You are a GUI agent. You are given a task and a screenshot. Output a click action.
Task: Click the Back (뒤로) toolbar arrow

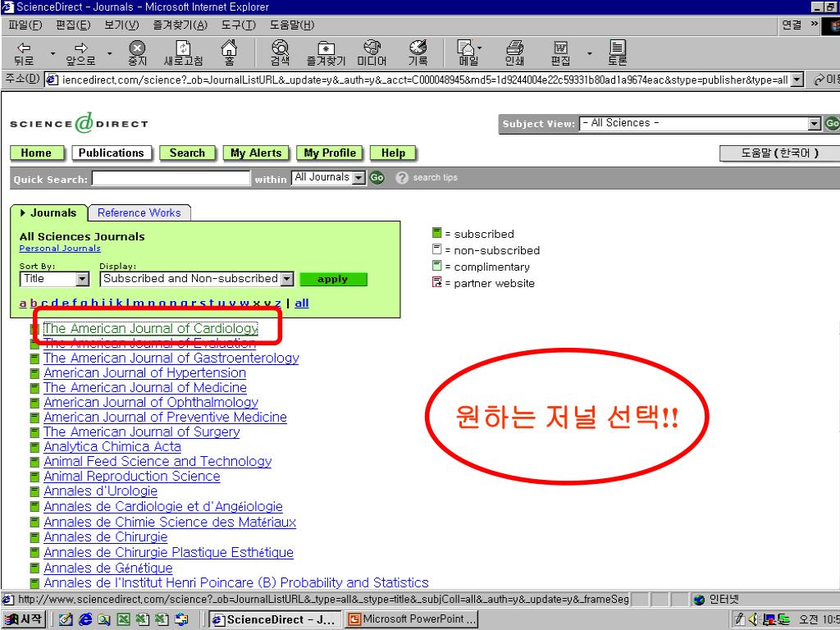(24, 53)
